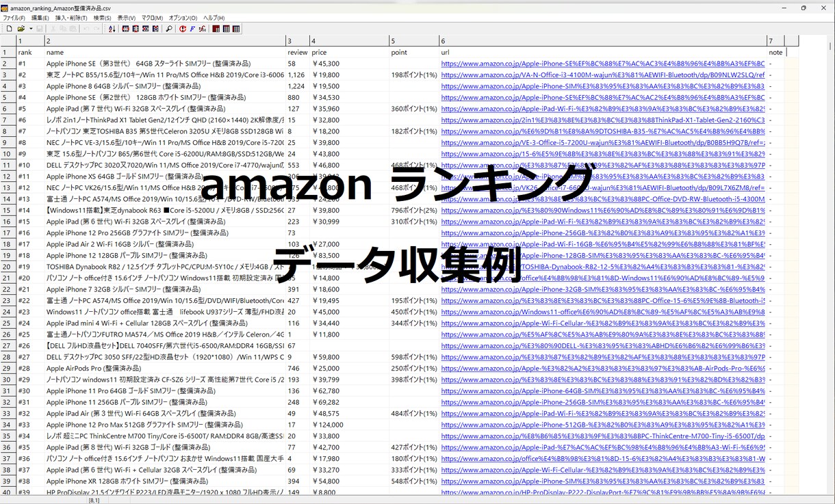The image size is (835, 504).
Task: Open the 表示(V) menu
Action: coord(126,18)
